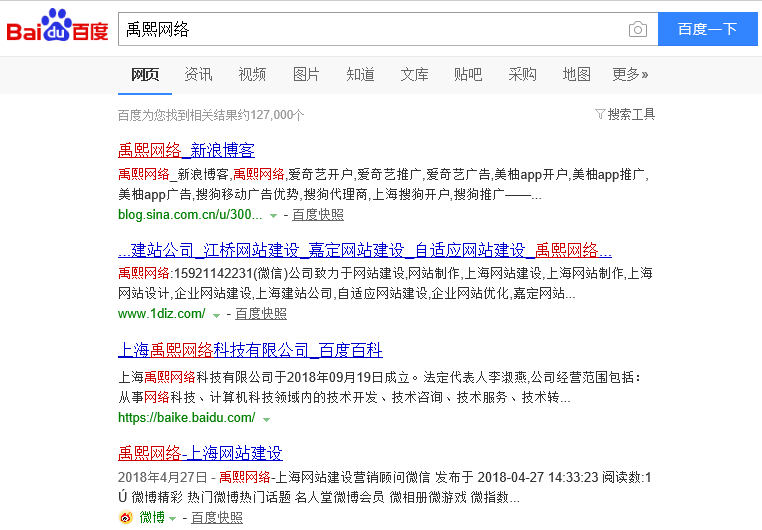Open result 禹熙网络-上海网站建设
Screen dimensions: 762x530
point(200,453)
